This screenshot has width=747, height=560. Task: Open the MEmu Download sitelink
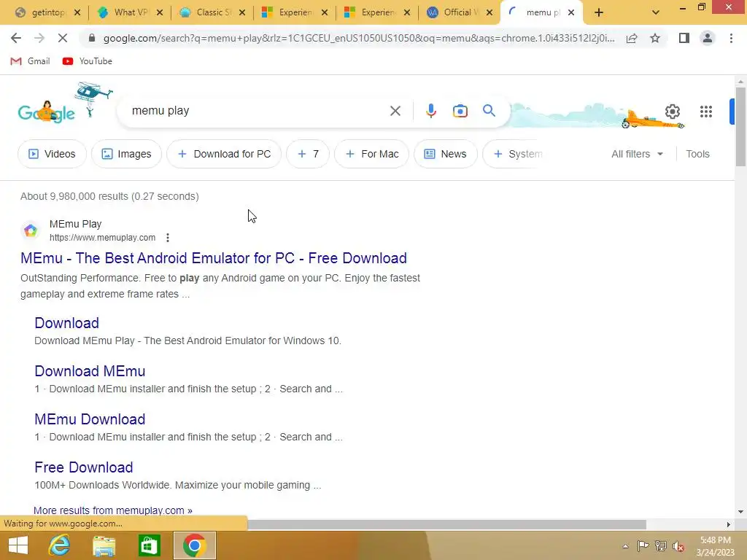pyautogui.click(x=90, y=419)
